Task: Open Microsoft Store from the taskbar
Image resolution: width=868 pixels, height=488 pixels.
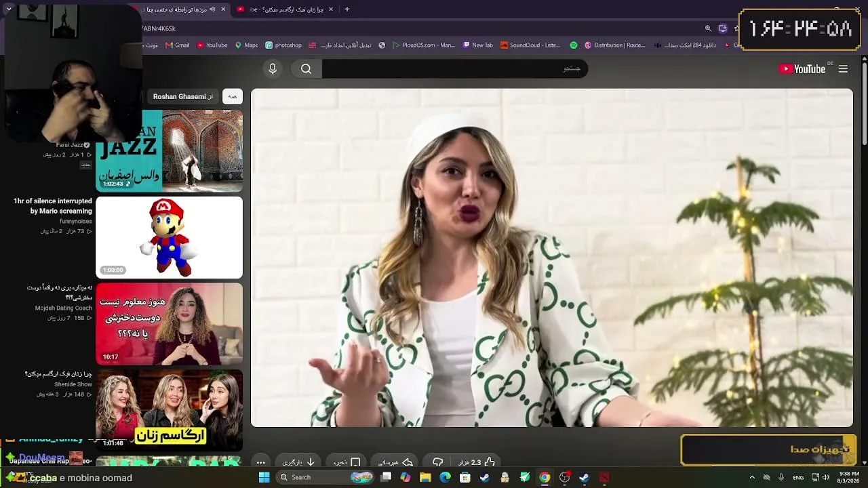Action: click(465, 477)
